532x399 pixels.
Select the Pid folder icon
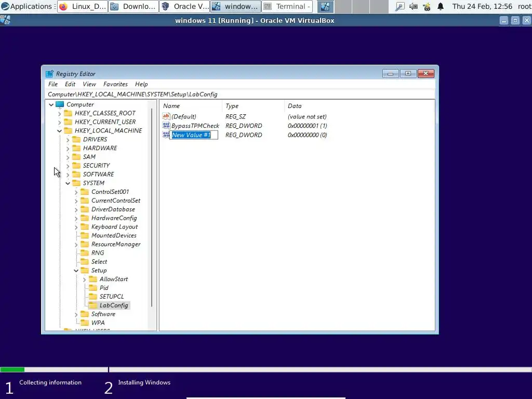(x=93, y=288)
